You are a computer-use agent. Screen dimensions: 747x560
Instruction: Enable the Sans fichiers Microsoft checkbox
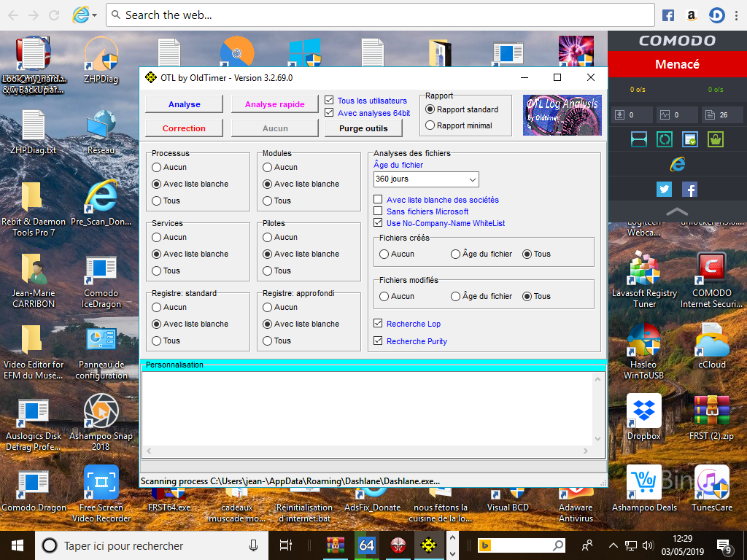[378, 211]
